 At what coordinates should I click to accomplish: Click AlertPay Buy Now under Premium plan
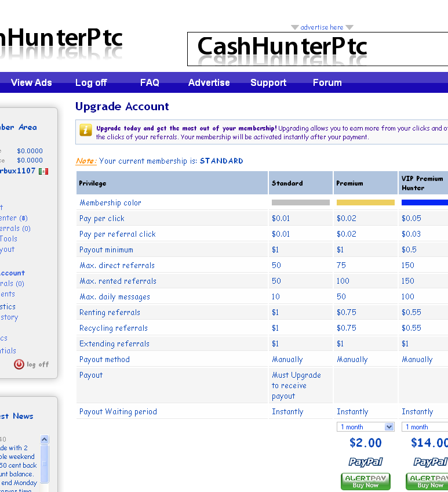366,482
